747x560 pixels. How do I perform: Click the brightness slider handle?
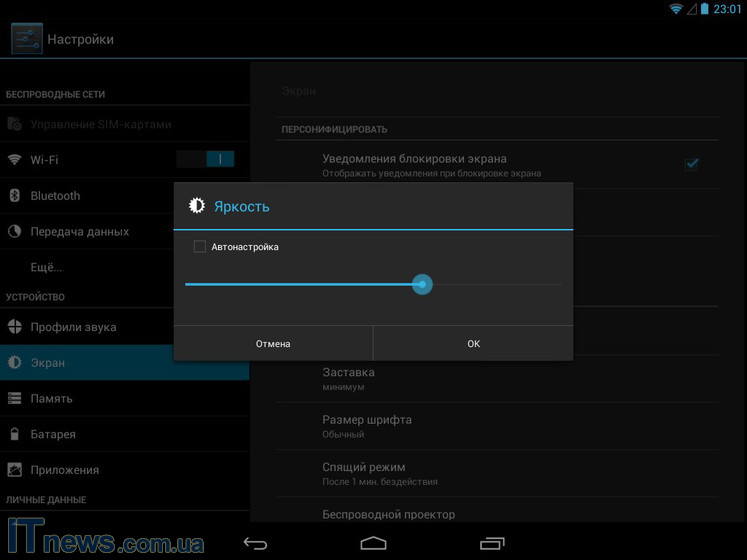coord(422,285)
